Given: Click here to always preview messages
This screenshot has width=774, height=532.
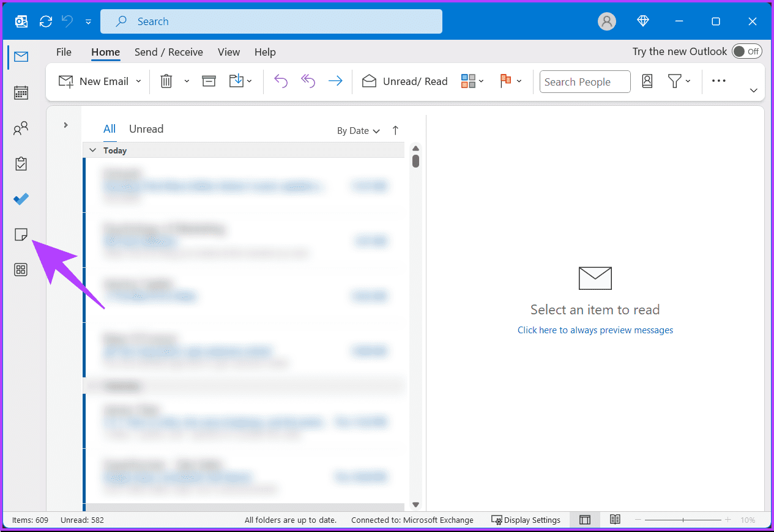Looking at the screenshot, I should 595,330.
